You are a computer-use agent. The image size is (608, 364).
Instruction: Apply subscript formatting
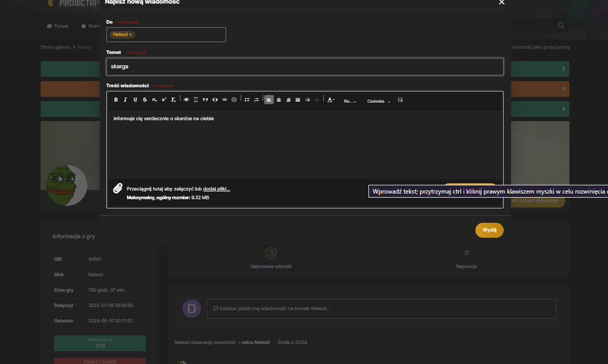click(154, 100)
